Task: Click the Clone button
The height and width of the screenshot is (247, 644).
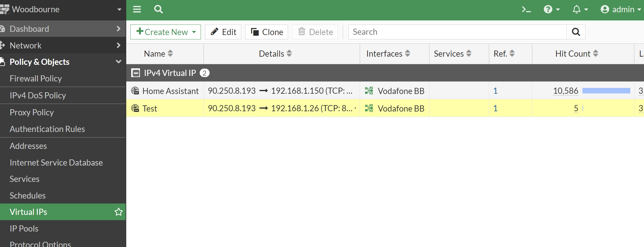Action: (x=266, y=32)
